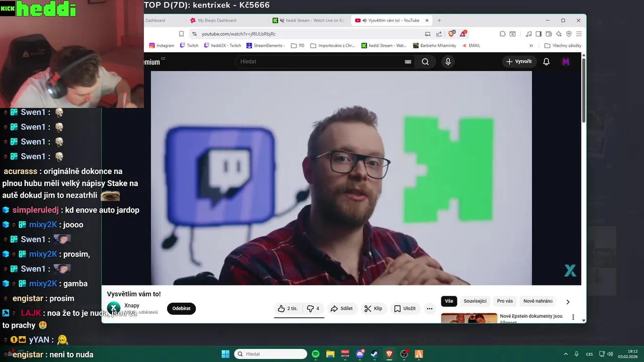This screenshot has height=362, width=644.
Task: Open YouTube notifications bell
Action: tap(546, 61)
